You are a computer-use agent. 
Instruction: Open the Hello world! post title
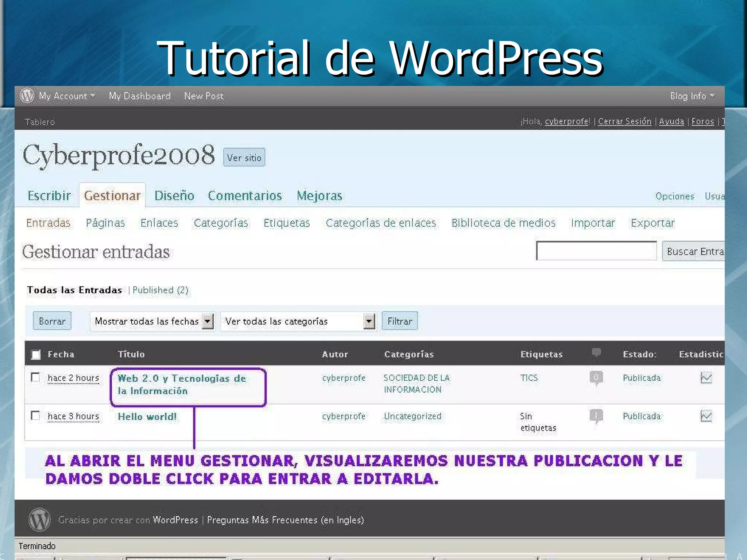(147, 416)
